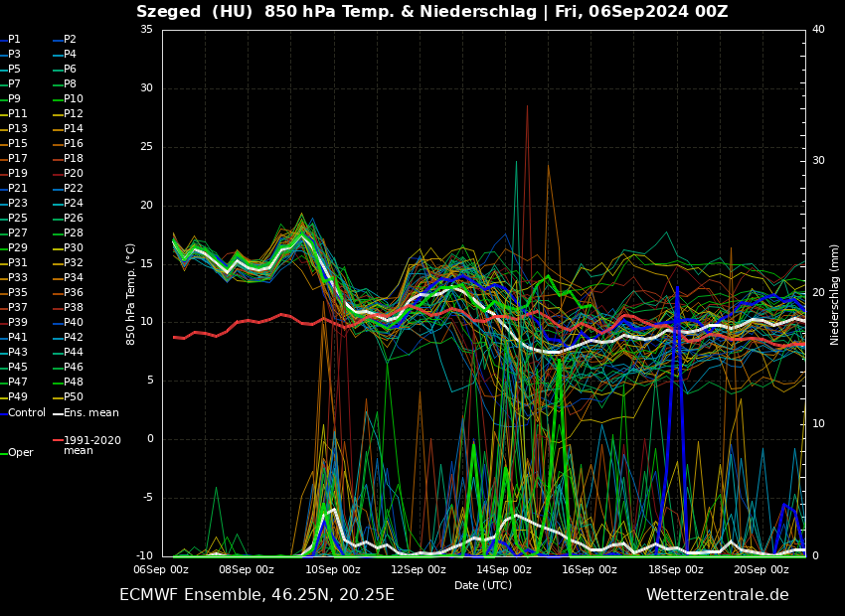Click the P10 legend entry
Image resolution: width=845 pixels, height=616 pixels.
(x=73, y=99)
